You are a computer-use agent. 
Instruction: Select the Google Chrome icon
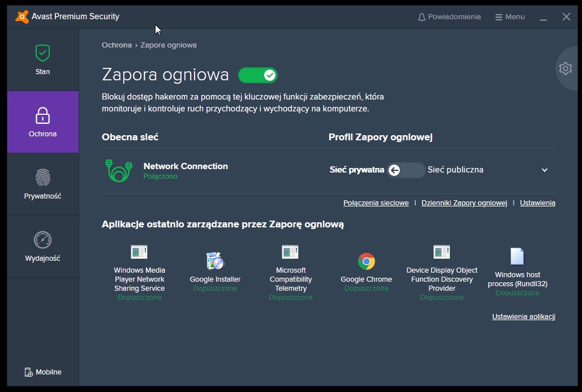[367, 261]
